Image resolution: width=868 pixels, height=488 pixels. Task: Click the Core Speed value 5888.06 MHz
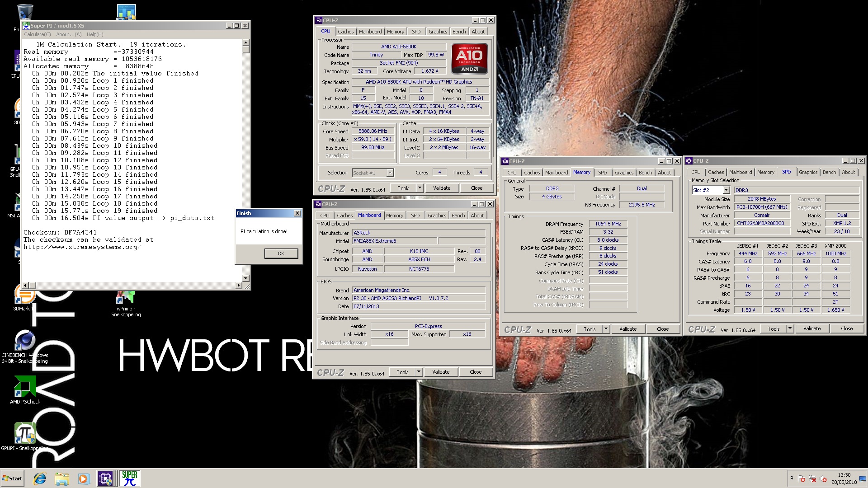373,131
